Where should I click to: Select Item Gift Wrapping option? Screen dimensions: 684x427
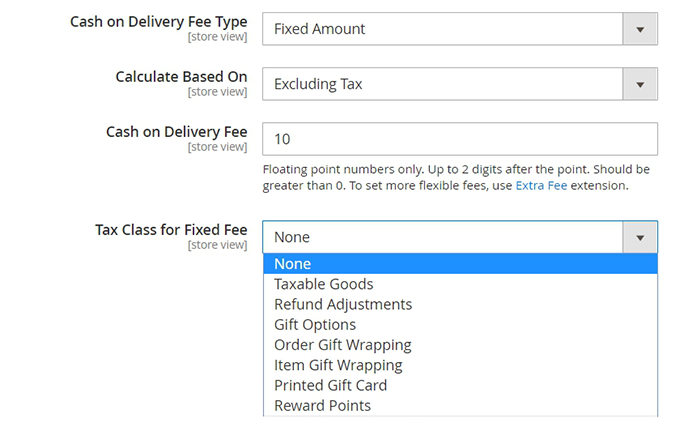point(338,365)
